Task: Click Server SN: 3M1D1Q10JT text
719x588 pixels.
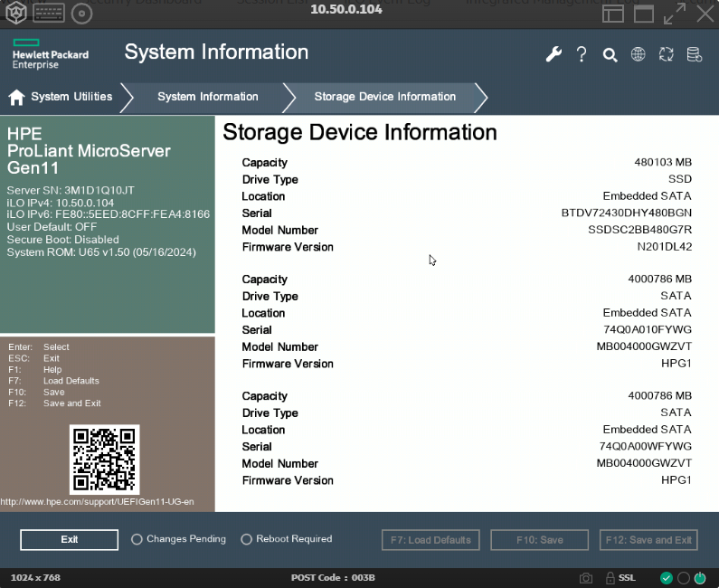Action: click(x=71, y=190)
